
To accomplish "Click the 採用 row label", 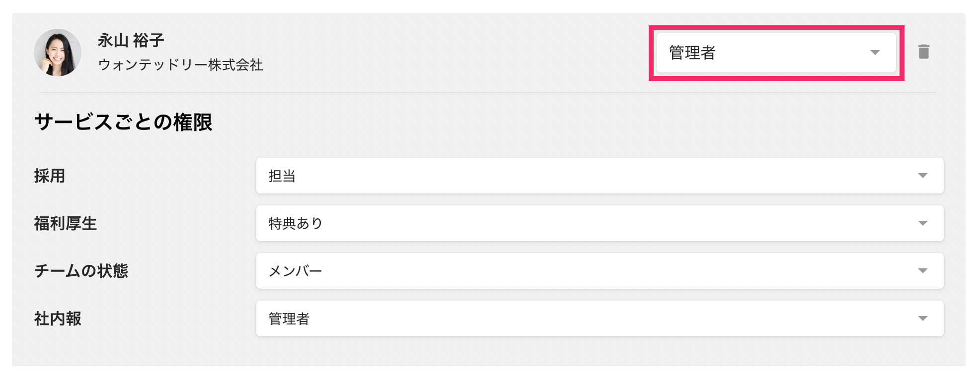I will [50, 176].
